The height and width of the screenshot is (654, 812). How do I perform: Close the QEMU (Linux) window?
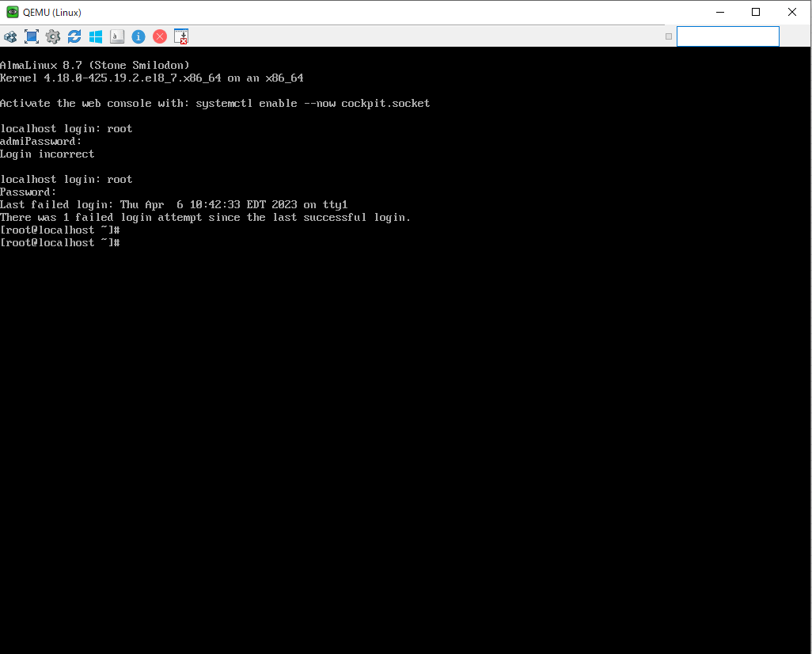tap(791, 12)
